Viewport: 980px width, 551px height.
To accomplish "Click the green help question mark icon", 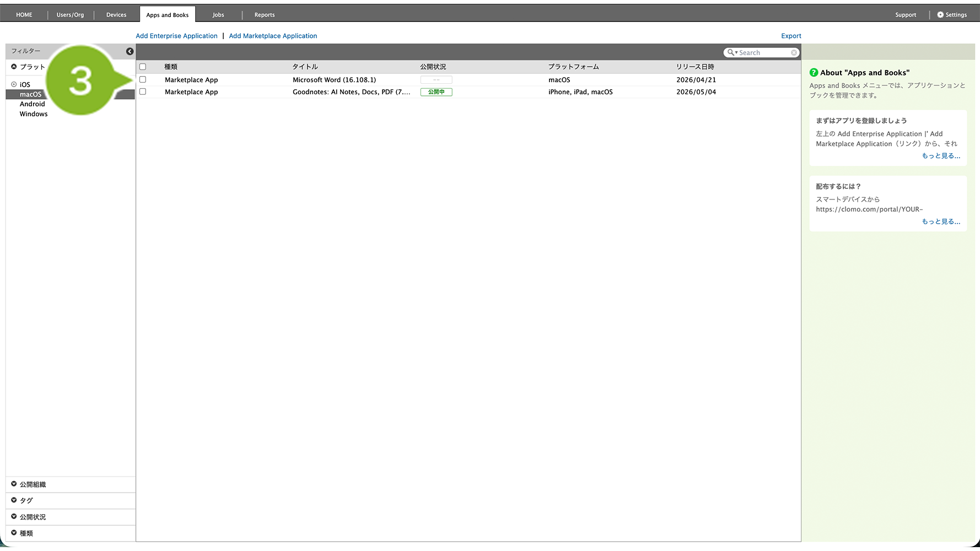I will point(814,73).
